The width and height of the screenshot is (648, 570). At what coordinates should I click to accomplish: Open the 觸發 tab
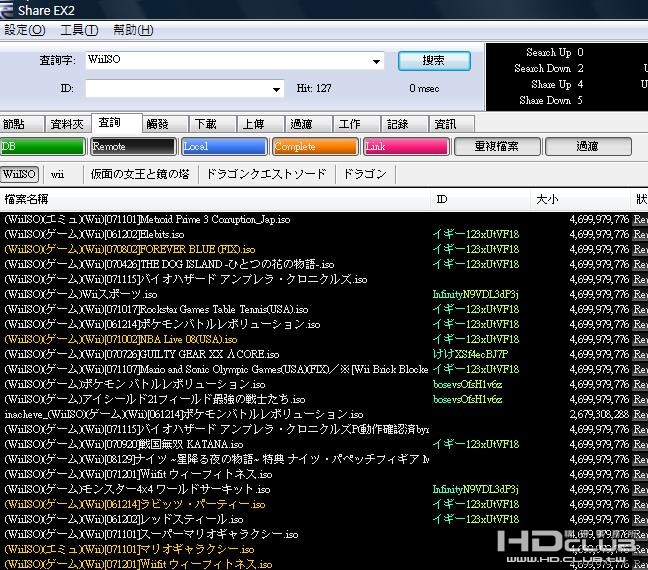pos(164,124)
